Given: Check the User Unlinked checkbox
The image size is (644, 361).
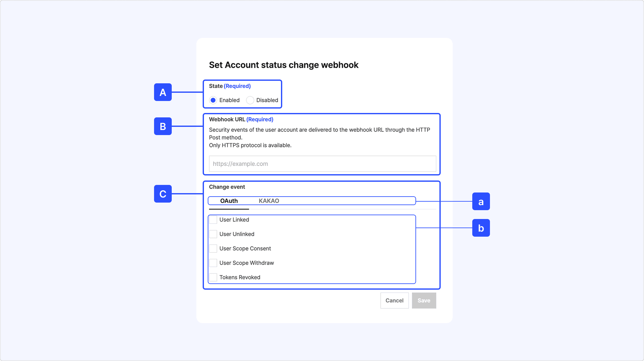Looking at the screenshot, I should [x=213, y=234].
